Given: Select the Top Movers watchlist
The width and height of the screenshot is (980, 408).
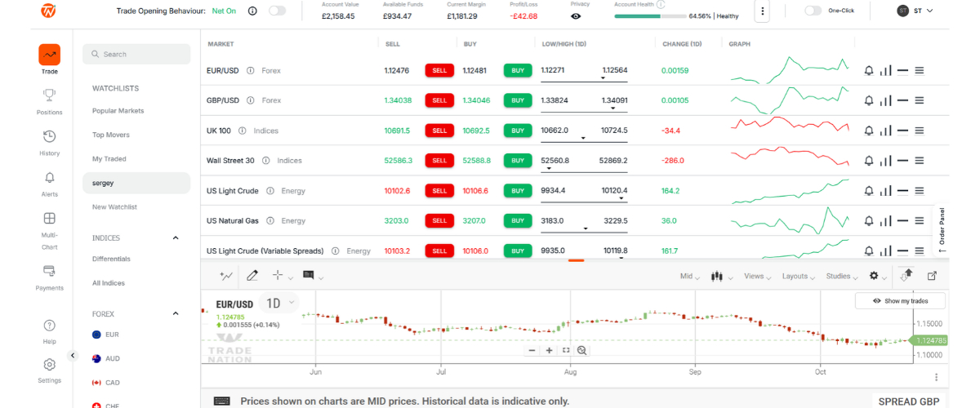Looking at the screenshot, I should coord(111,135).
